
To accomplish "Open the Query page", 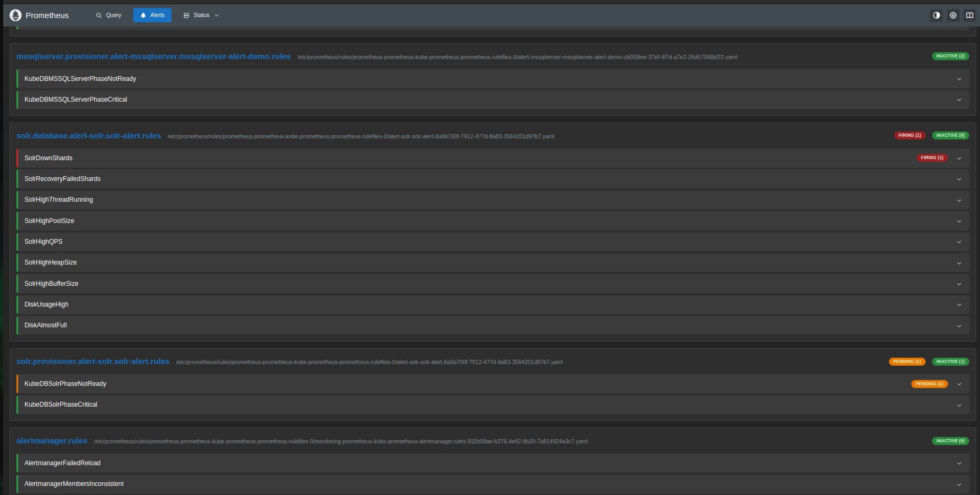I will 109,15.
